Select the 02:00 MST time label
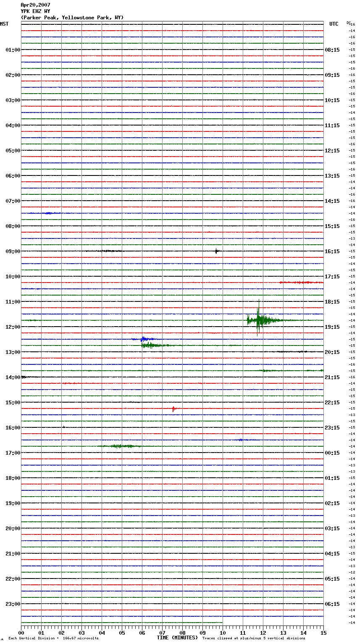This screenshot has width=357, height=644. tap(13, 75)
